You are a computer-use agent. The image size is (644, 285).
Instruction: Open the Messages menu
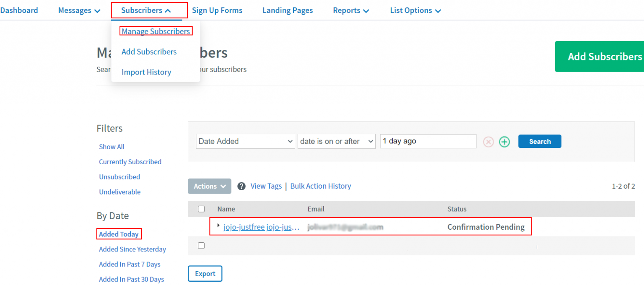point(79,10)
